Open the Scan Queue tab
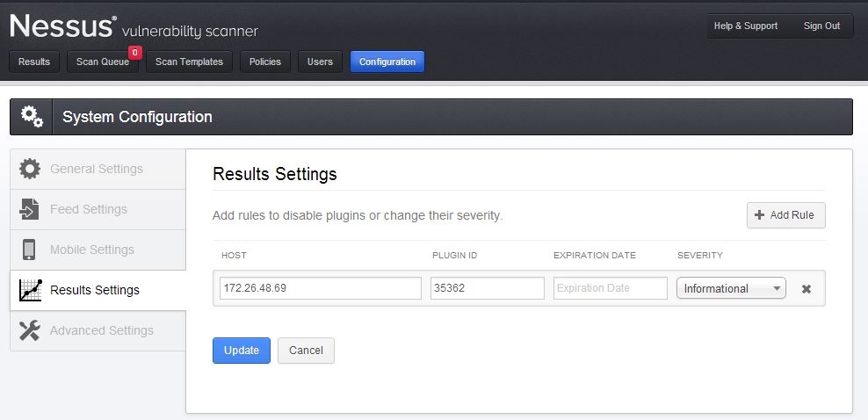The height and width of the screenshot is (420, 868). click(103, 62)
